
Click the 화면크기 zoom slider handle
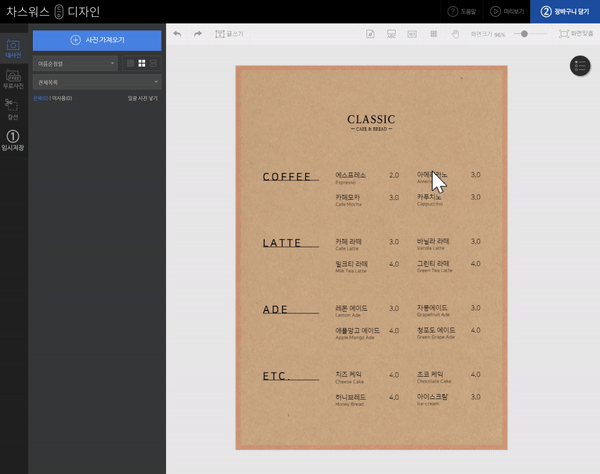click(524, 34)
